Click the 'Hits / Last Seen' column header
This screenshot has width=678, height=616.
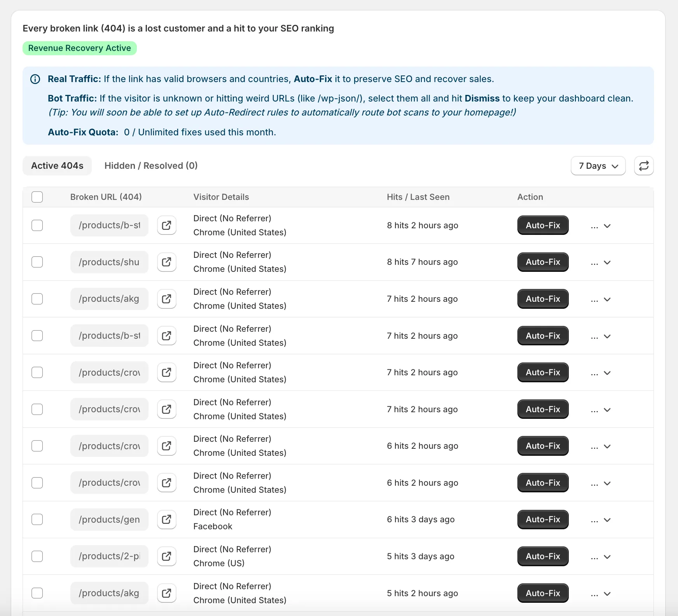[418, 197]
